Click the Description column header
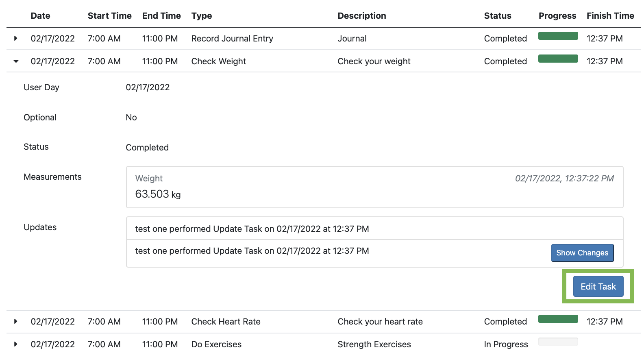The image size is (644, 353). coord(362,16)
